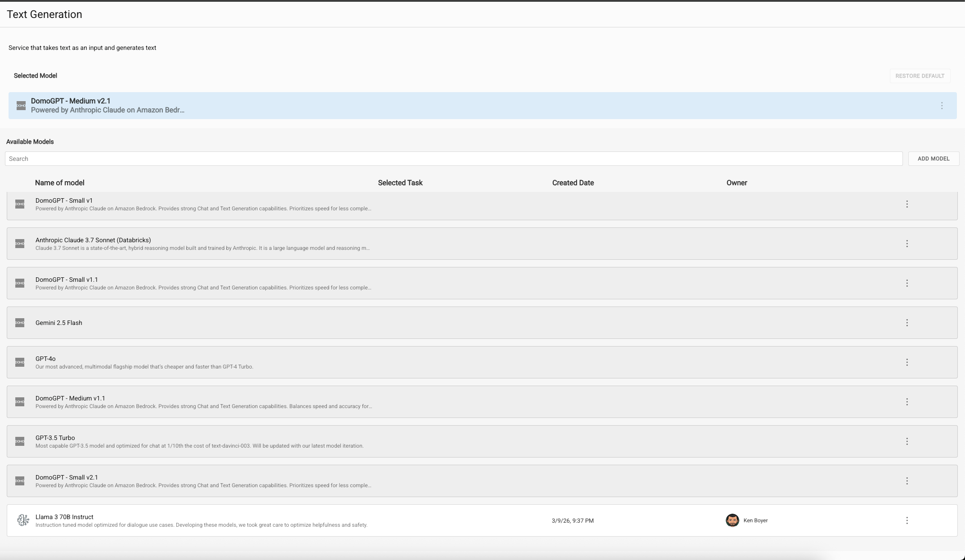The image size is (965, 560).
Task: Open kebab menu for DomoGPT - Medium v1.1
Action: (907, 402)
